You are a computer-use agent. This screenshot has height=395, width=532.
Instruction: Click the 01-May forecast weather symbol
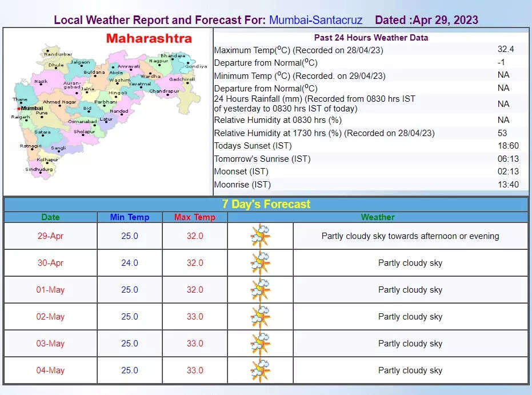point(260,289)
